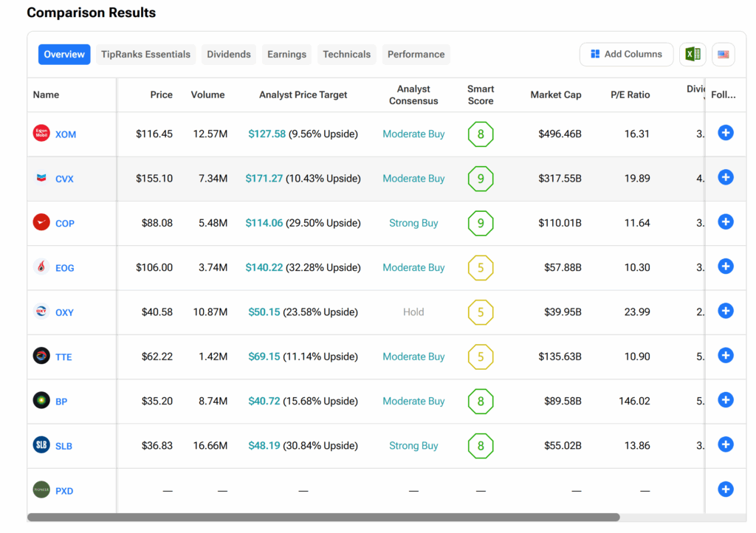Image resolution: width=756 pixels, height=533 pixels.
Task: Click the horizontal scrollbar below table
Action: (x=323, y=517)
